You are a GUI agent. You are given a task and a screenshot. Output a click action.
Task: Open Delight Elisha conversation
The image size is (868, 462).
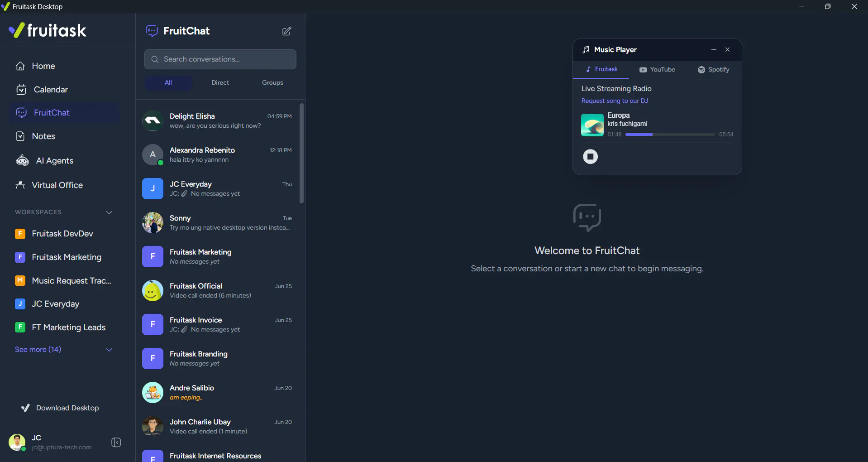pos(217,121)
